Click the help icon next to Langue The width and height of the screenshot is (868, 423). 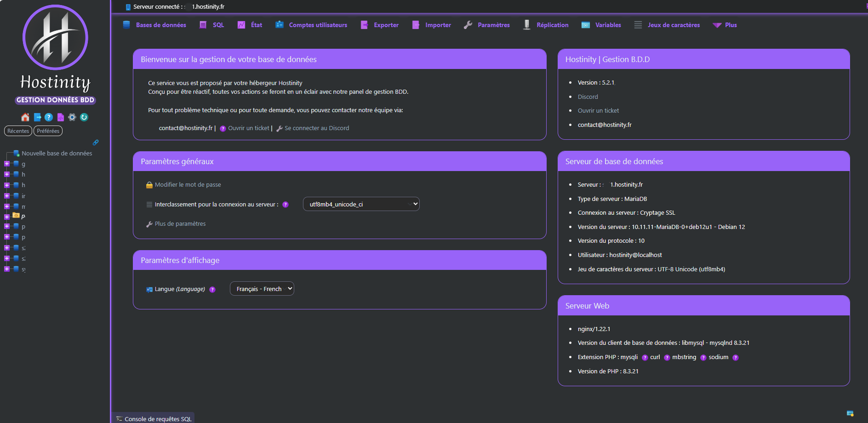pyautogui.click(x=212, y=290)
